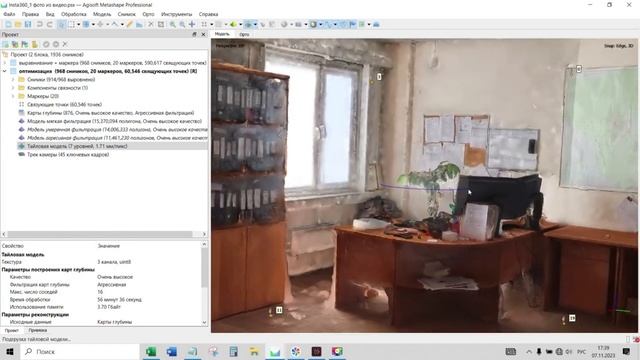Click the Open project folder icon

(18, 24)
